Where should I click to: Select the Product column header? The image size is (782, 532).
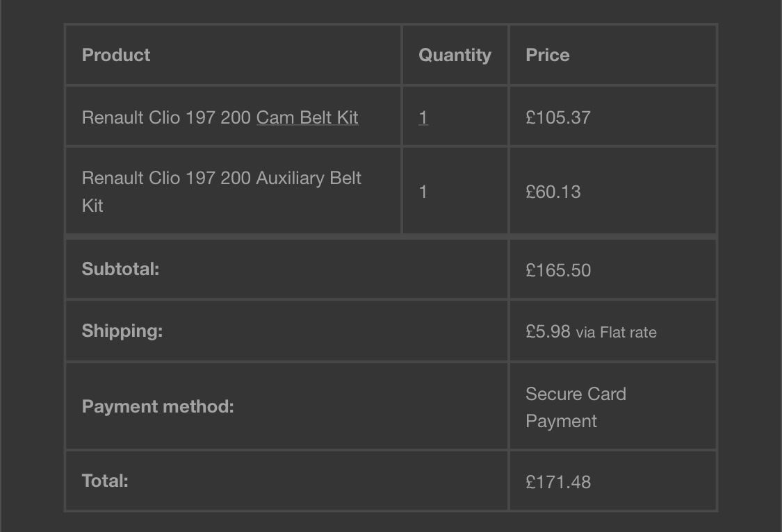(x=115, y=55)
